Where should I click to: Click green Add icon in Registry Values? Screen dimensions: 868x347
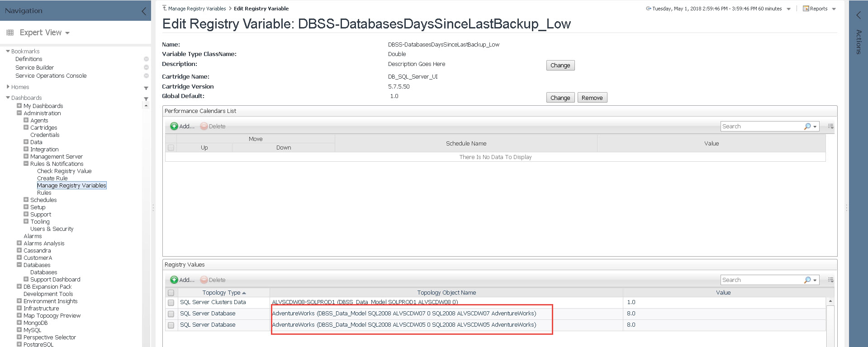[x=174, y=280]
